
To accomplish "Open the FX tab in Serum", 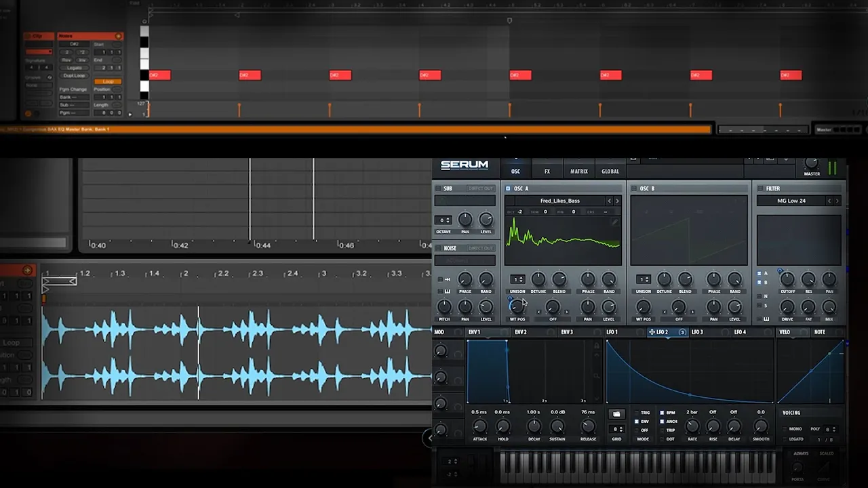I will (547, 171).
